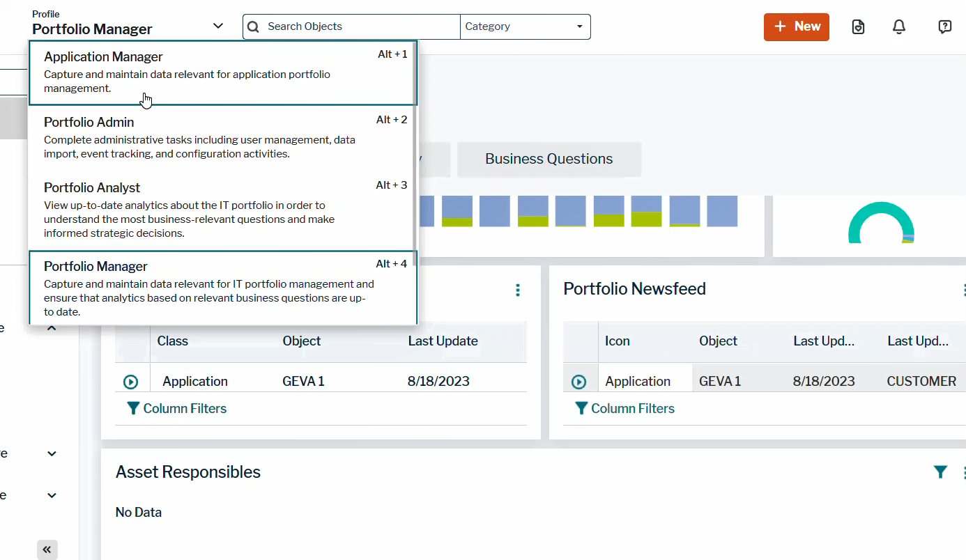This screenshot has height=560, width=966.
Task: Collapse the sidebar section with the up chevron
Action: [51, 327]
